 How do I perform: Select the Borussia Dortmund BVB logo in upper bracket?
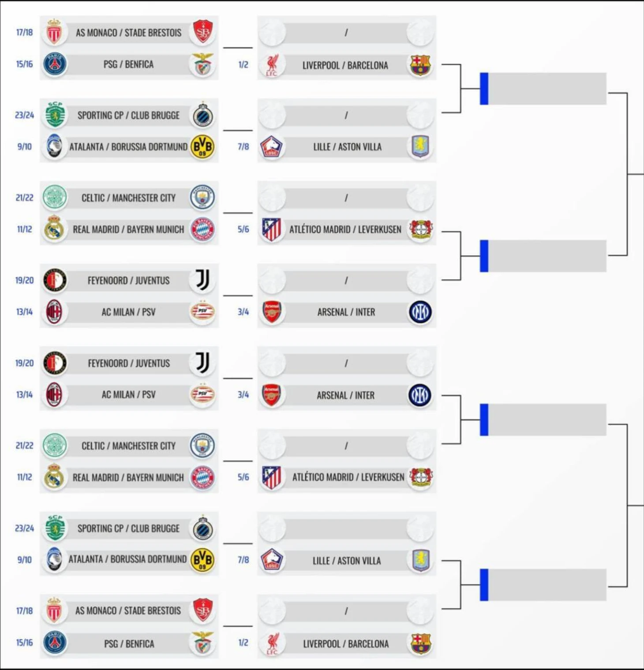pyautogui.click(x=202, y=147)
